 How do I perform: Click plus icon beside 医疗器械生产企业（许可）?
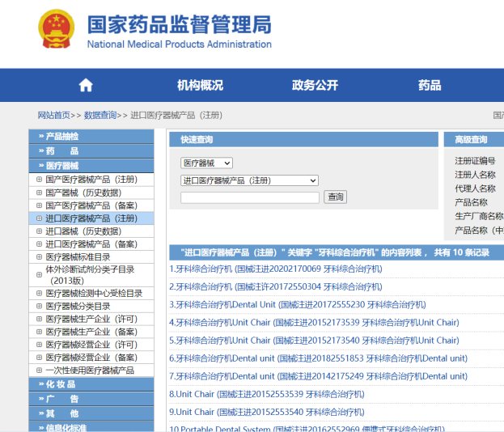click(39, 319)
